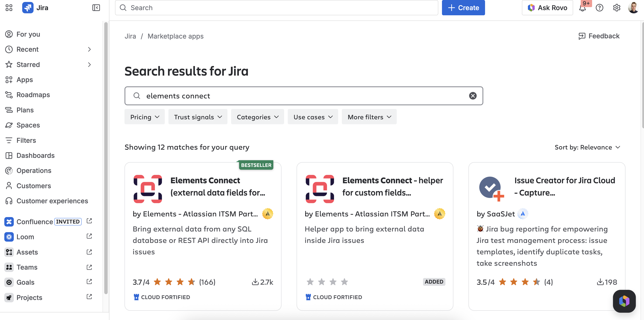The image size is (644, 320).
Task: Open the Categories filter dropdown
Action: (x=258, y=117)
